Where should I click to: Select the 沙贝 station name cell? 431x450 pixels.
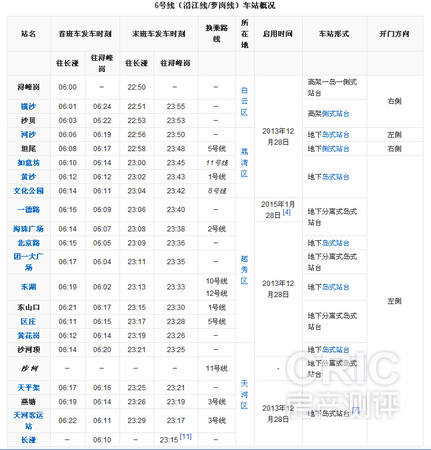pyautogui.click(x=28, y=120)
